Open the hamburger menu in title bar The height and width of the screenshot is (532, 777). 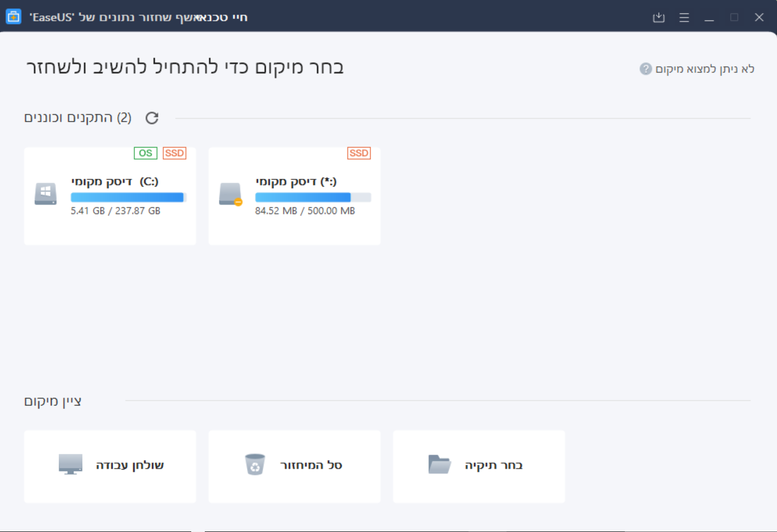[x=684, y=18]
